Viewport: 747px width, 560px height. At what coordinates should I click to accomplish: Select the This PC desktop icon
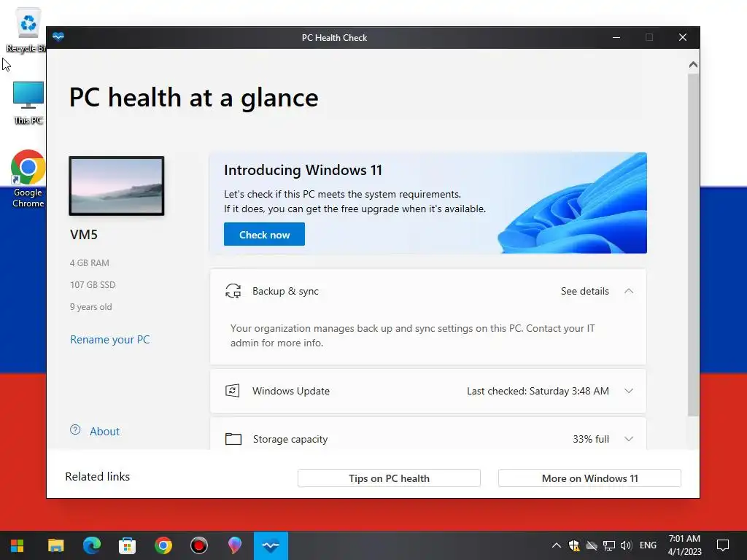coord(28,102)
